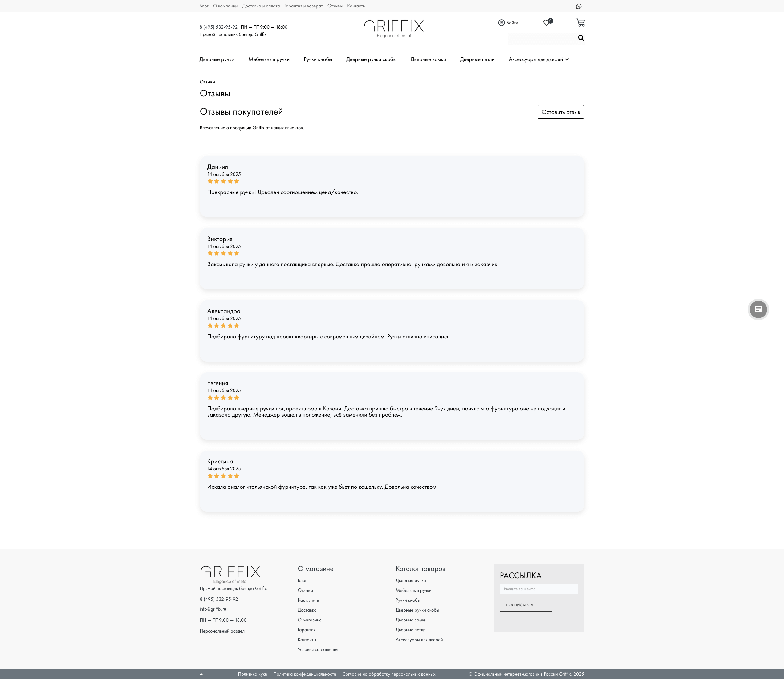Open Политика куки link
784x679 pixels.
253,674
